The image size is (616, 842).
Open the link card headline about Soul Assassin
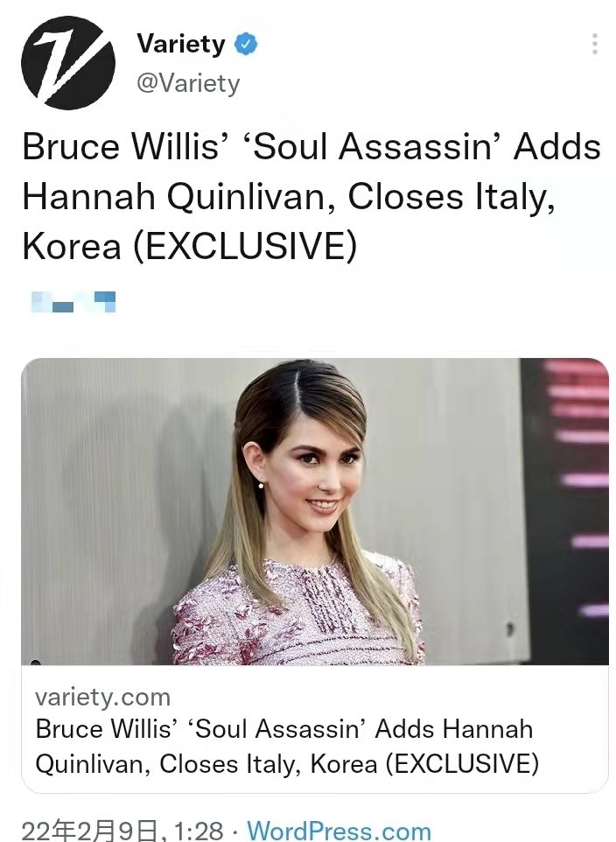[x=287, y=747]
